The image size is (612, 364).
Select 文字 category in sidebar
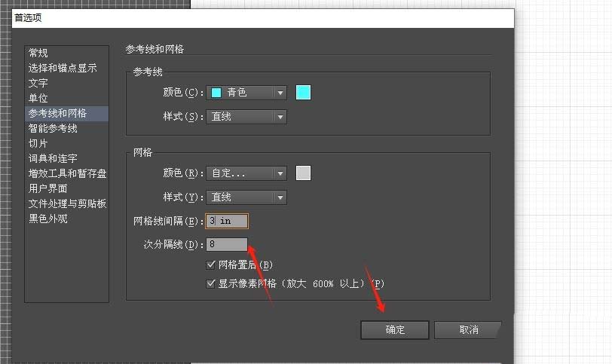[x=38, y=83]
